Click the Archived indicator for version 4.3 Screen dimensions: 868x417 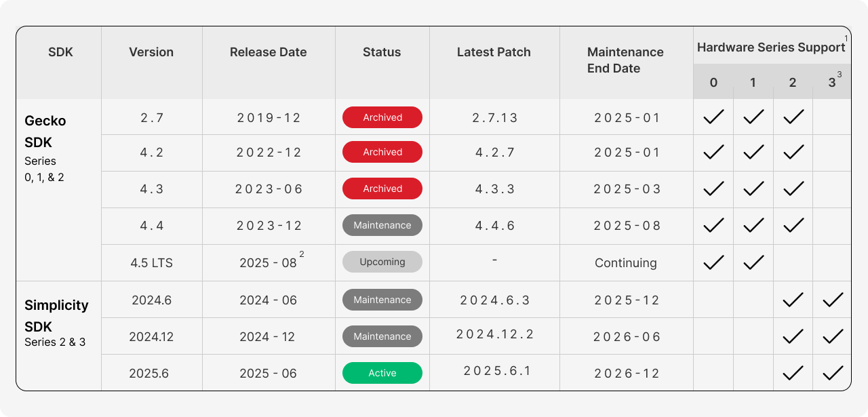click(382, 188)
